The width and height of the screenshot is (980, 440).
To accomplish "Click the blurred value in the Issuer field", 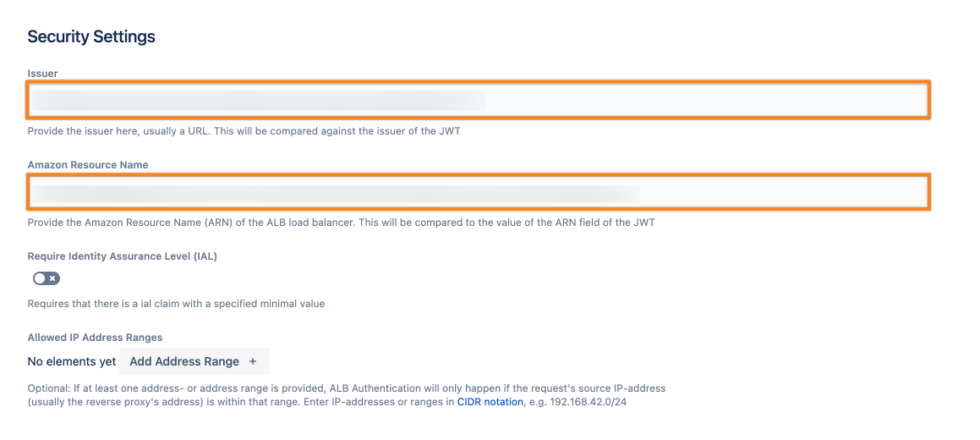I will (x=258, y=100).
